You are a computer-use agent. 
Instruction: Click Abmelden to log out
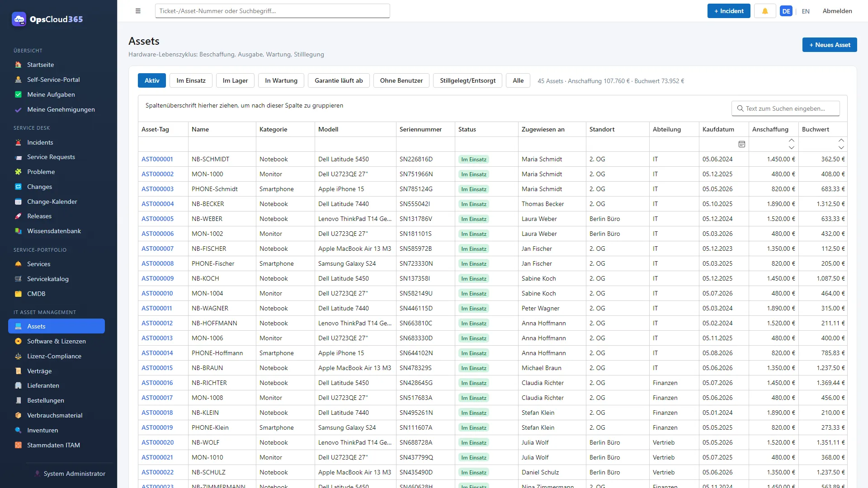837,11
